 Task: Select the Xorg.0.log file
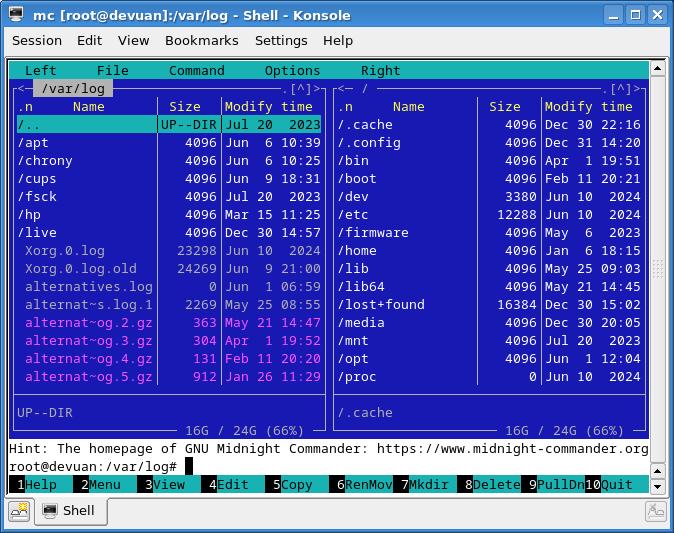169,251
